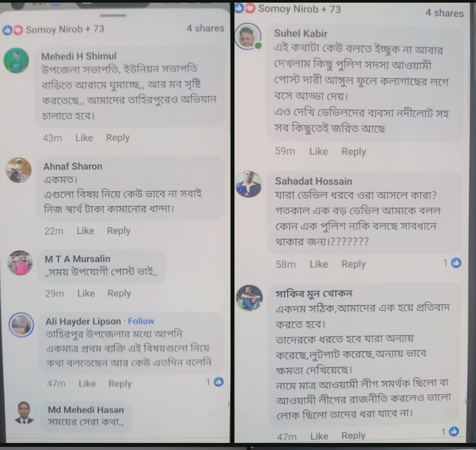Like Mehedi H Shimul's comment

(84, 138)
